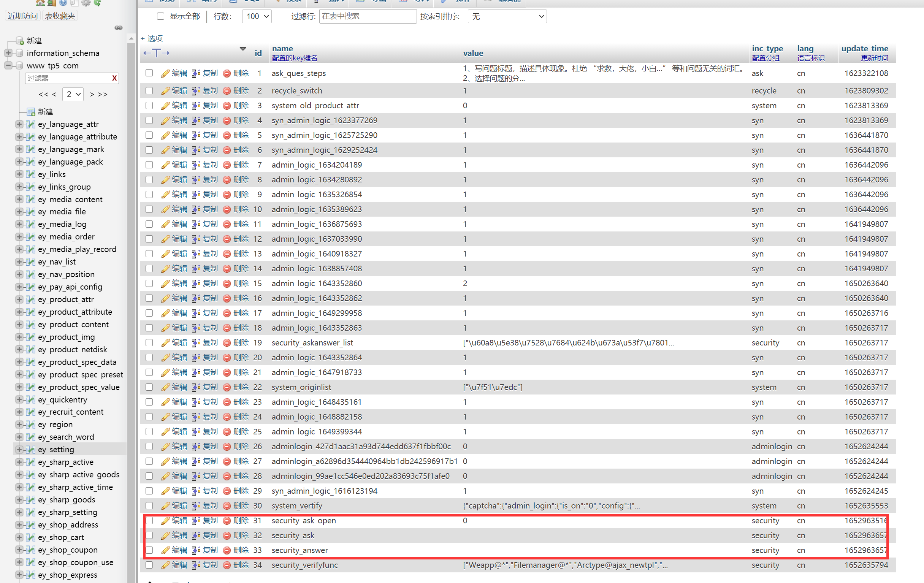Click the edit icon for row 31 security_ask_open
The width and height of the screenshot is (924, 583).
166,520
